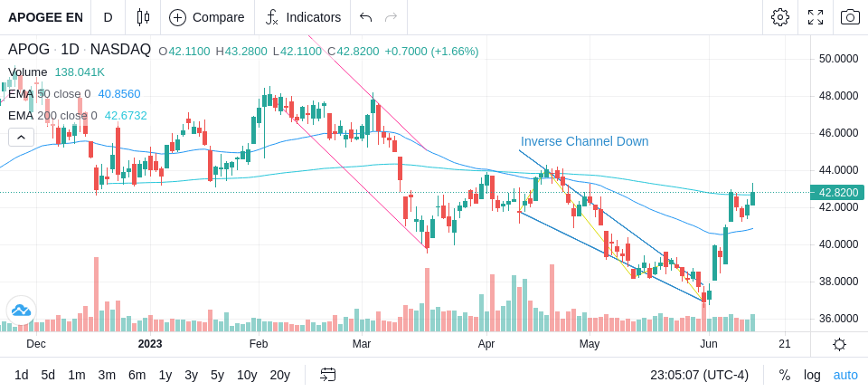Select the 1m time range
This screenshot has width=868, height=392.
(x=76, y=375)
